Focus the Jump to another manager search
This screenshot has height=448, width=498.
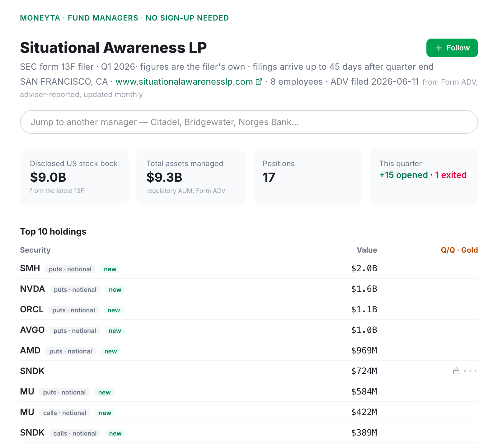click(249, 122)
